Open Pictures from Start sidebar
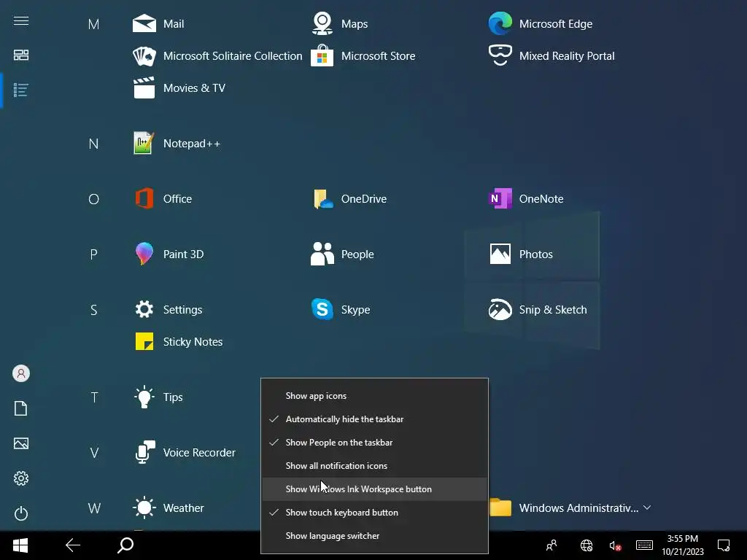747x560 pixels. (x=21, y=443)
